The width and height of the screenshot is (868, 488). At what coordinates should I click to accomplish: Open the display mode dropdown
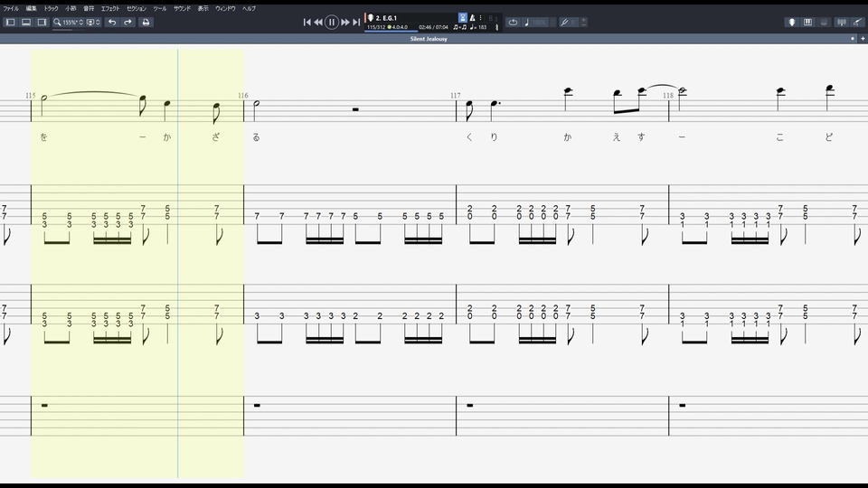pyautogui.click(x=93, y=22)
